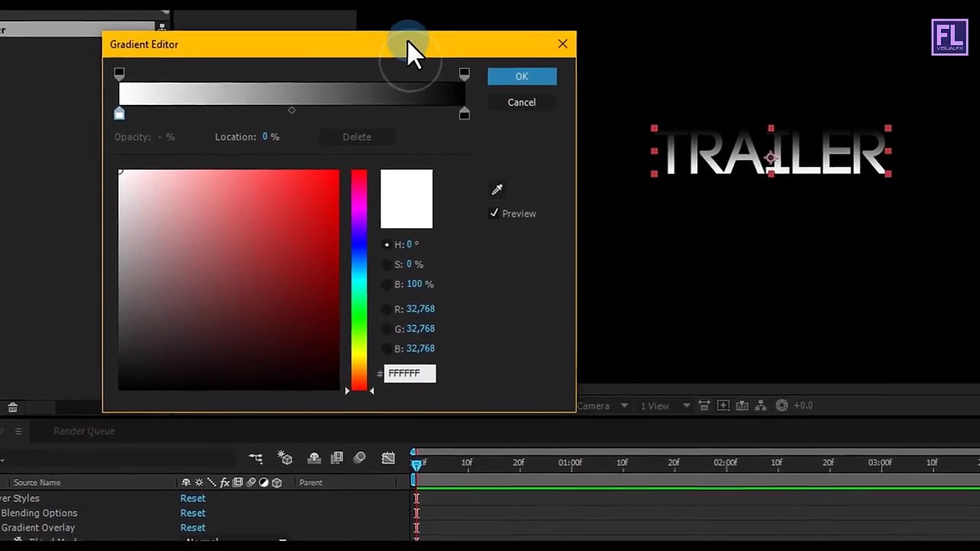Click the Delete stop button
980x551 pixels.
click(357, 137)
